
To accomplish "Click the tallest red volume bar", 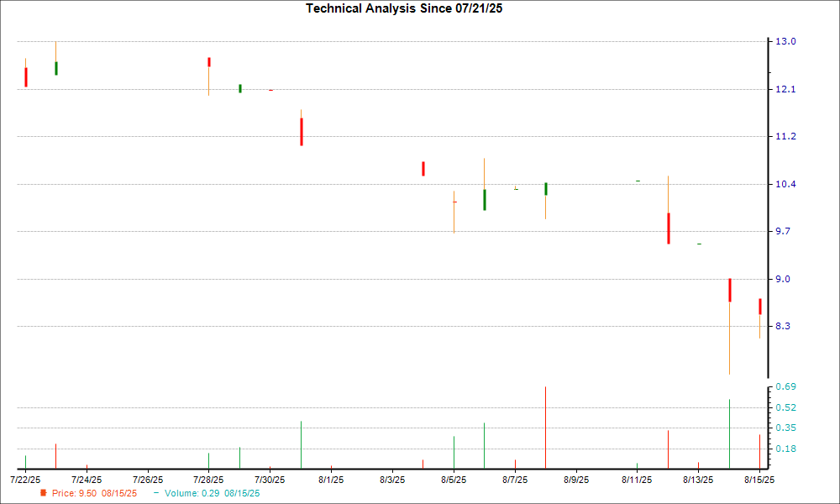I will click(x=545, y=428).
